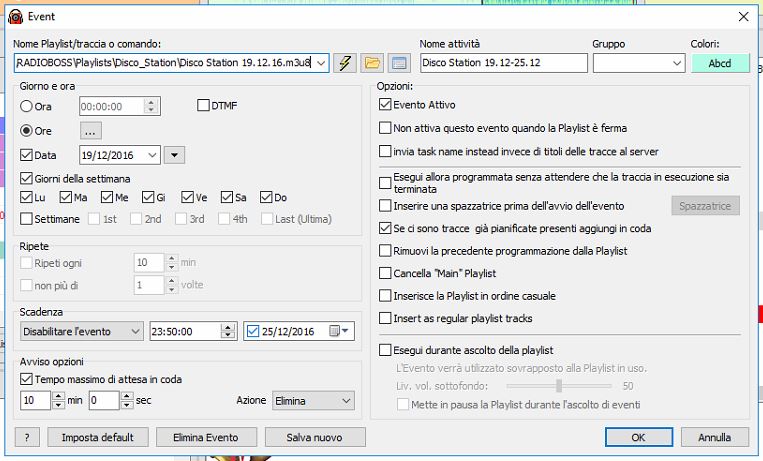The height and width of the screenshot is (461, 763).
Task: Click the arrow button beside date field
Action: point(174,155)
